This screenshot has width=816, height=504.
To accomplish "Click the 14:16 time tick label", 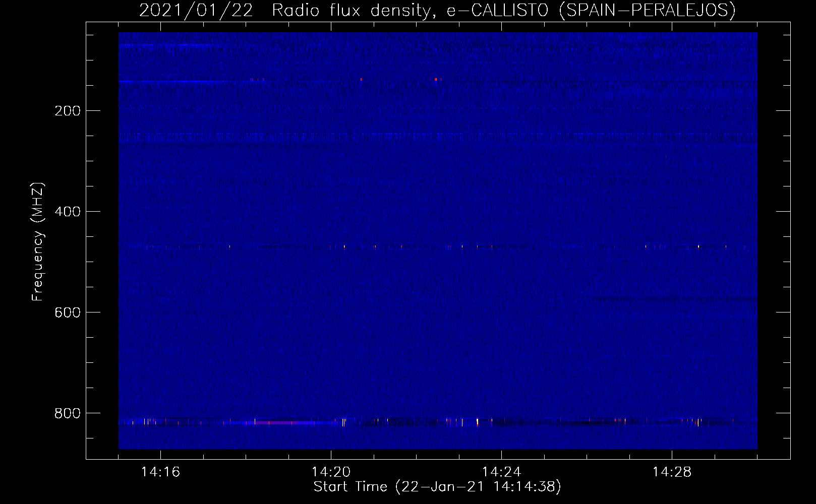I will click(160, 472).
